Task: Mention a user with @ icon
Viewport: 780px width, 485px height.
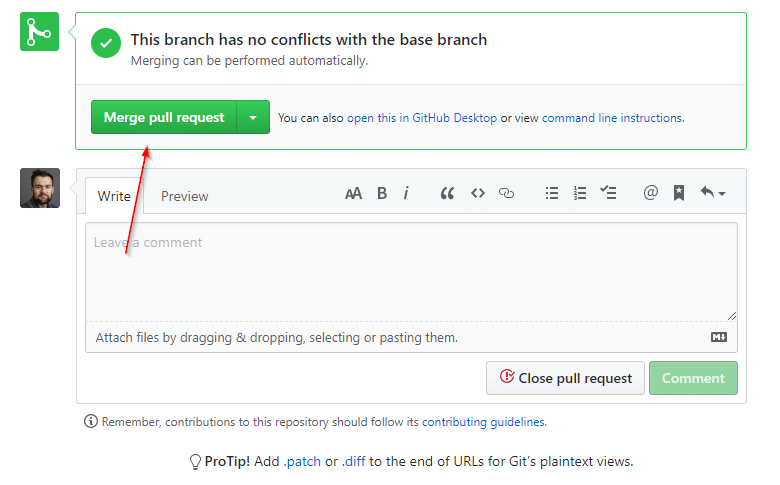Action: tap(650, 193)
